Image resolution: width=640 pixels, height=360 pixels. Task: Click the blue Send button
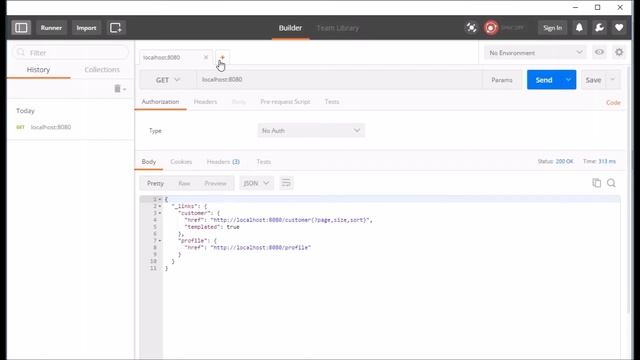click(x=544, y=80)
